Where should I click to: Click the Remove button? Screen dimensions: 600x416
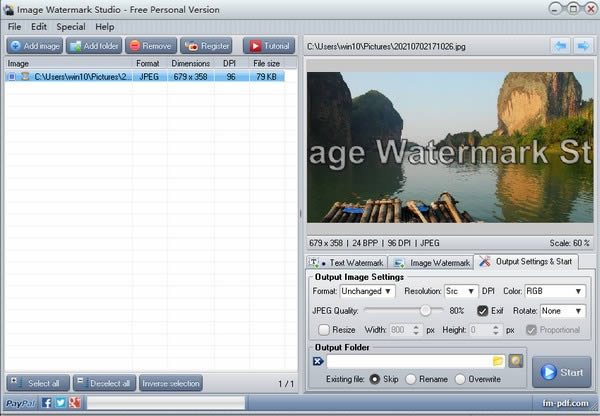151,46
